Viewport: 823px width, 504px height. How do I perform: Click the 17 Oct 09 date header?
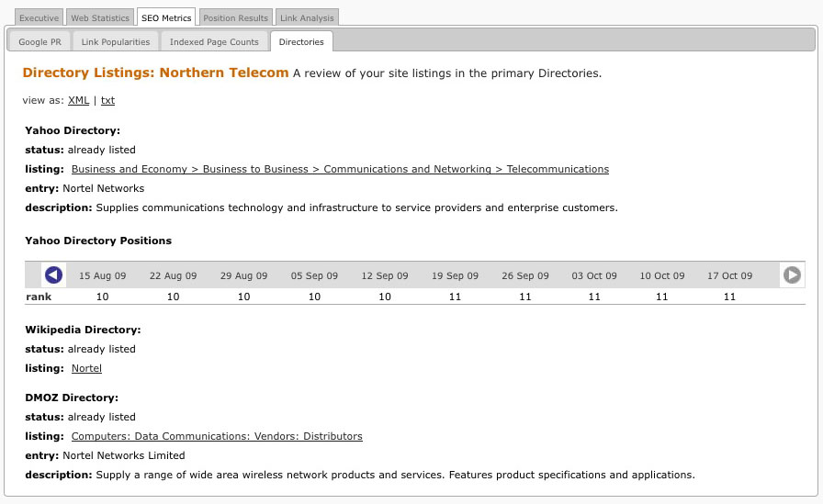coord(729,275)
